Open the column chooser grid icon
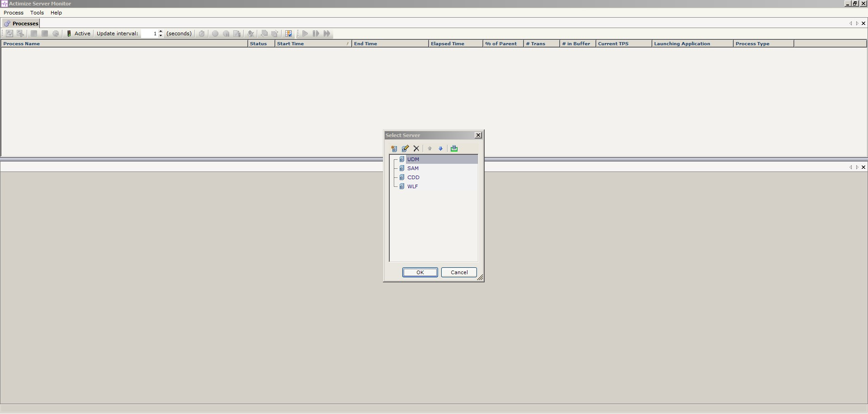This screenshot has width=868, height=414. [288, 33]
